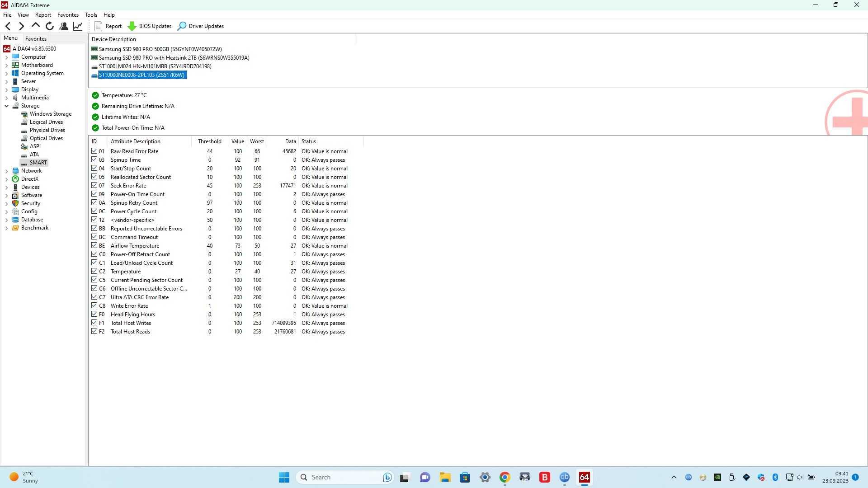
Task: Show hidden tray icons chevron
Action: (674, 477)
